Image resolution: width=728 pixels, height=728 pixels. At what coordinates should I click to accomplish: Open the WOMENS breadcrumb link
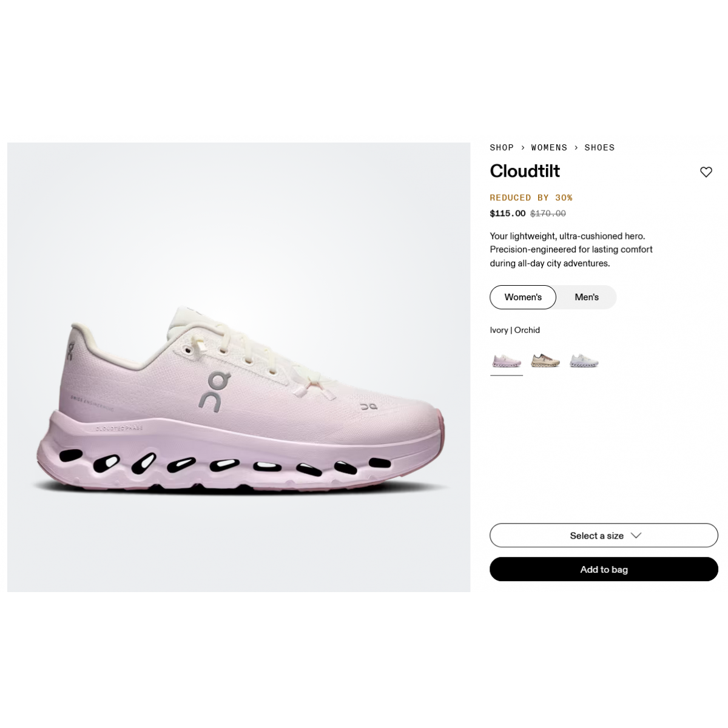(549, 147)
